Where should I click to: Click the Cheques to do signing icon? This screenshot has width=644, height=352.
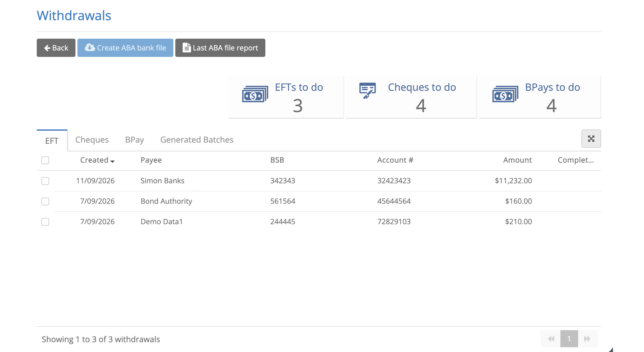coord(367,90)
